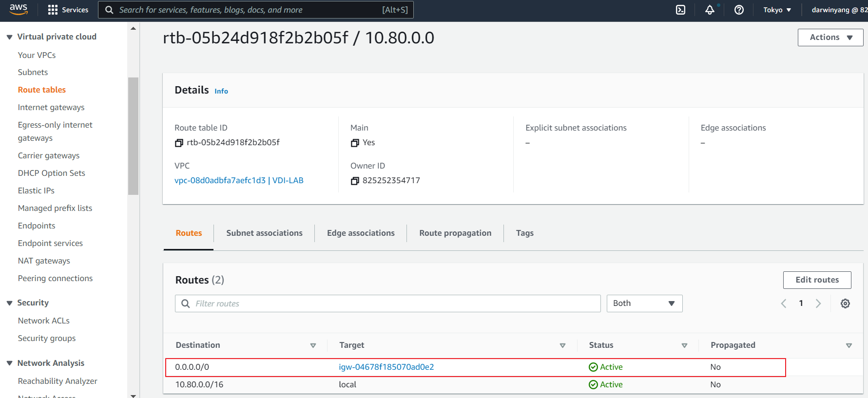868x398 pixels.
Task: Collapse the Security section in sidebar
Action: [9, 303]
